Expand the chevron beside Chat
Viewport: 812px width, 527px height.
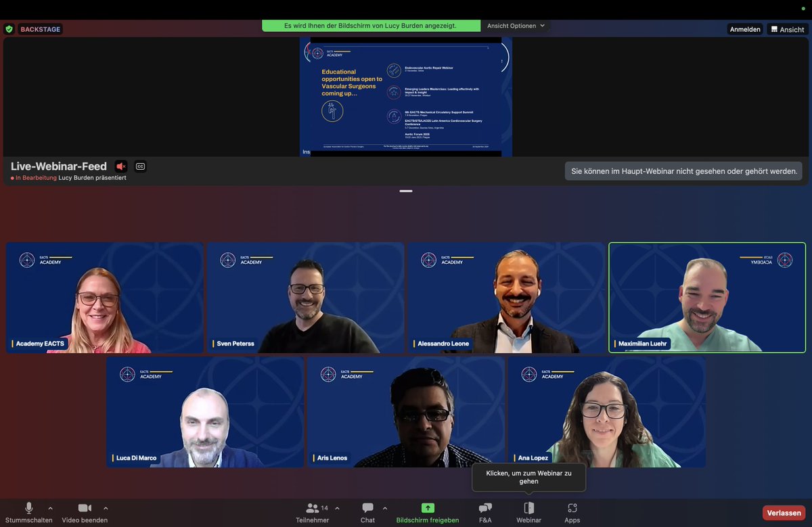pos(385,508)
